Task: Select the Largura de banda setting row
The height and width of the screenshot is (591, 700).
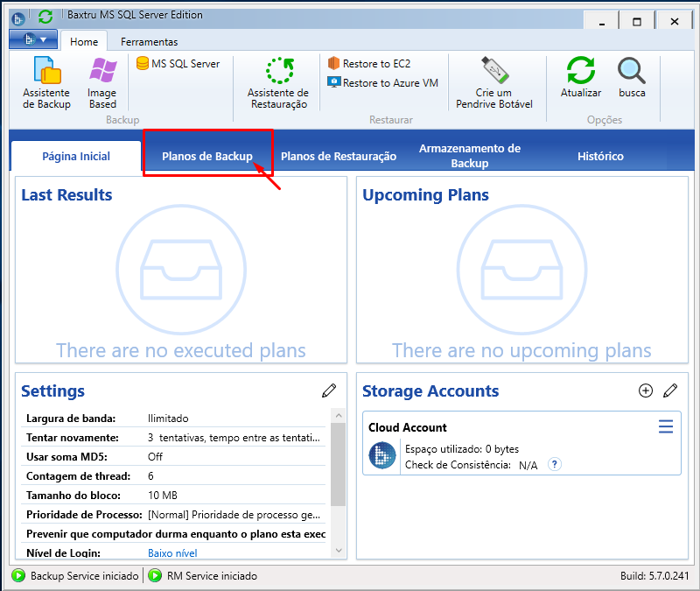Action: [x=173, y=419]
